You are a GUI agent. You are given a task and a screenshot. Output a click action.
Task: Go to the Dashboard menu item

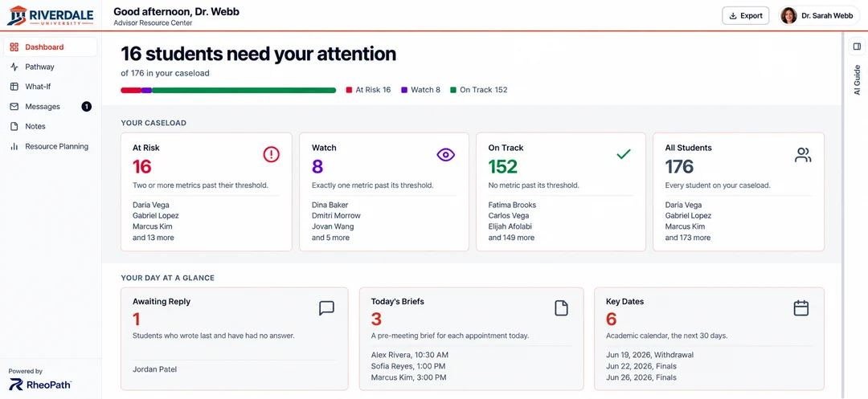pyautogui.click(x=50, y=47)
